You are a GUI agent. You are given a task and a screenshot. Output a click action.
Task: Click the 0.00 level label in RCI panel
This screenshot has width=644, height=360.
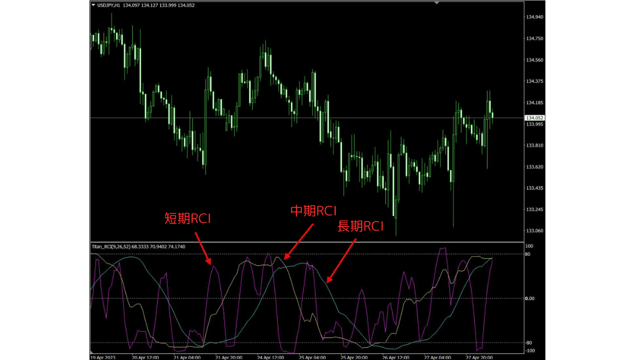pos(529,298)
